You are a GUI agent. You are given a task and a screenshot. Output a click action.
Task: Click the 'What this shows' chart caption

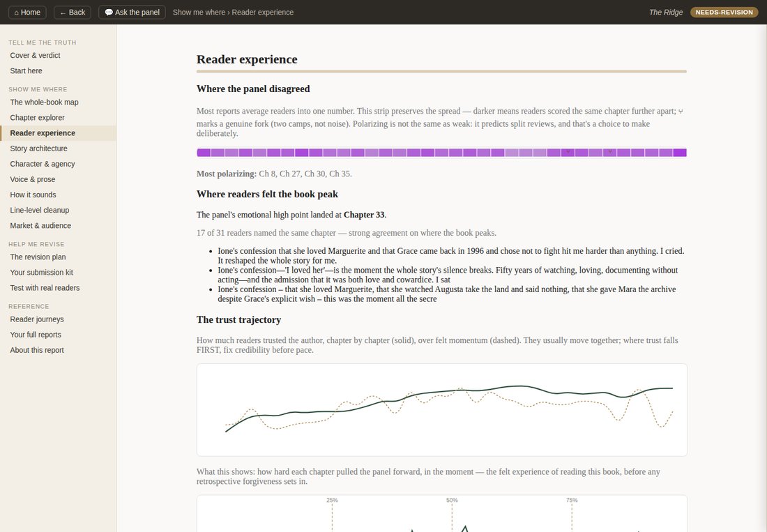click(428, 477)
